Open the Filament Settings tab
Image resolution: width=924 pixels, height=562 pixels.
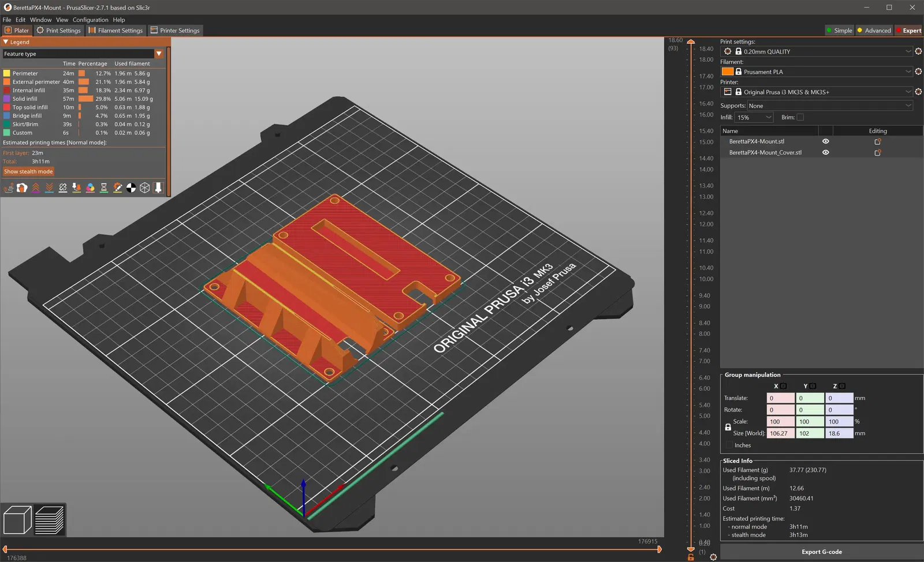pos(115,31)
